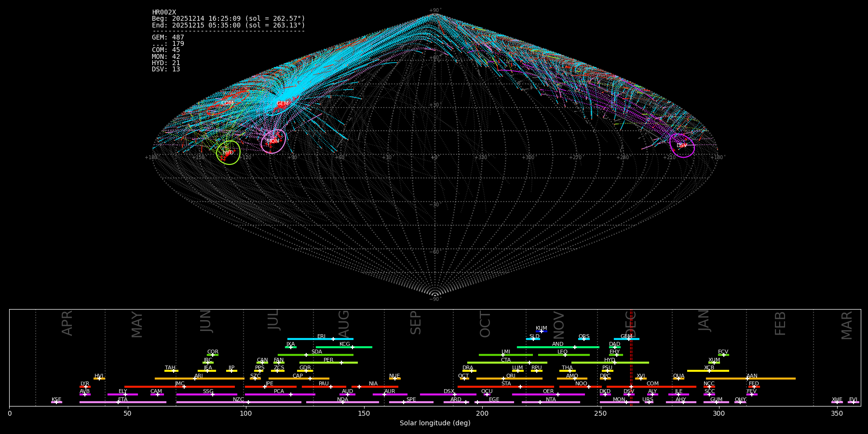Click the DRA shower label in timeline
The height and width of the screenshot is (434, 868).
tap(468, 367)
